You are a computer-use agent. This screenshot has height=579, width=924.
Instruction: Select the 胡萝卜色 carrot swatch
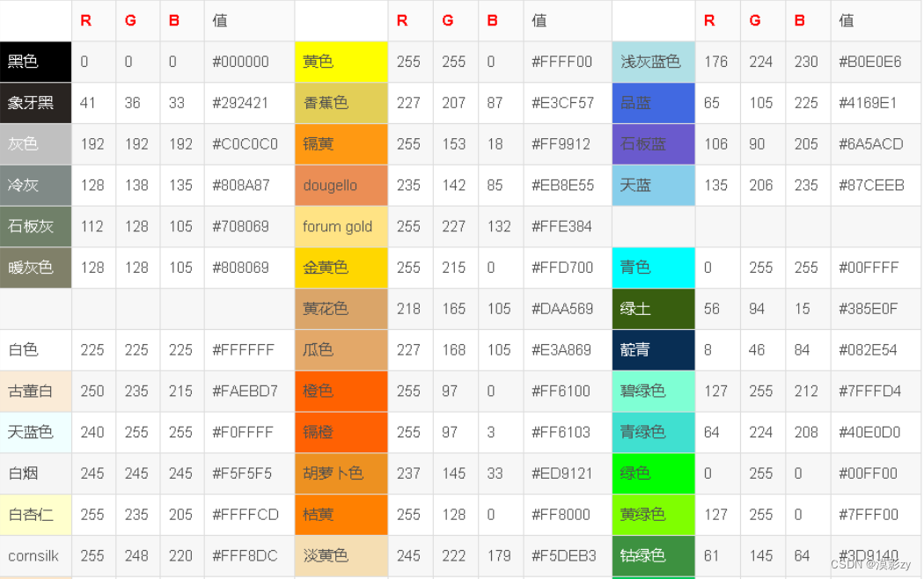[341, 473]
